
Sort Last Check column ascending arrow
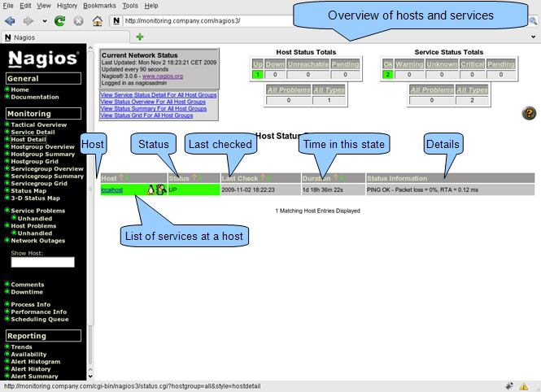tap(263, 177)
